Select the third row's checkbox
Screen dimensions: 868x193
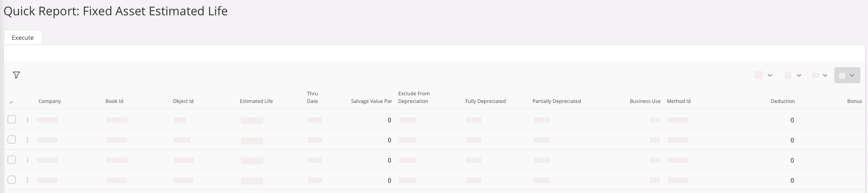click(x=12, y=160)
